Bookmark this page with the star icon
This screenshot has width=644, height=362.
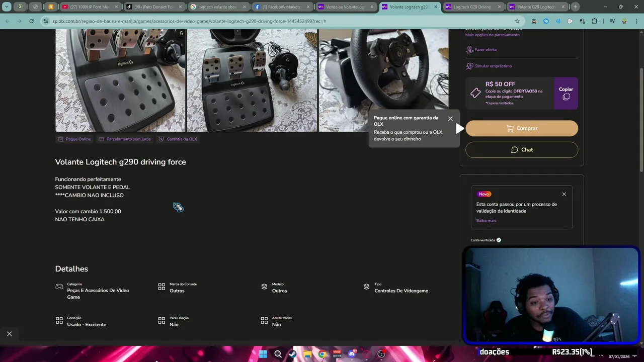tap(517, 21)
